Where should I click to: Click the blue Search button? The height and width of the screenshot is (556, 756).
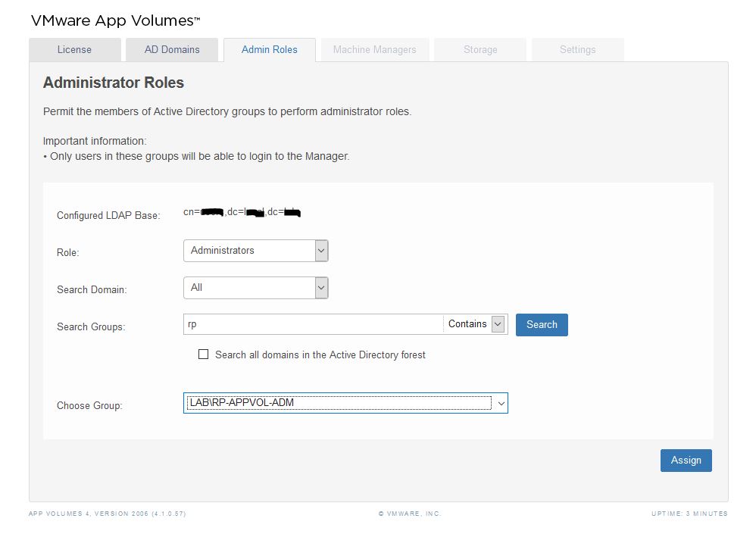(x=542, y=324)
